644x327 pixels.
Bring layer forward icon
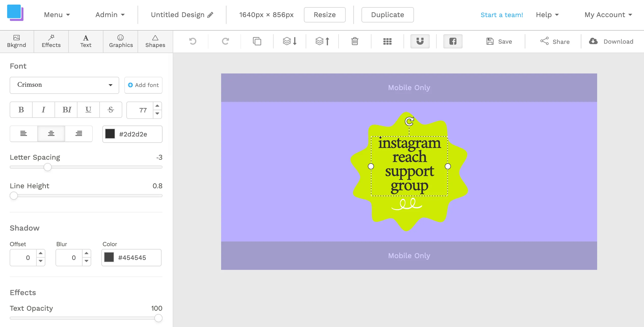pyautogui.click(x=322, y=41)
